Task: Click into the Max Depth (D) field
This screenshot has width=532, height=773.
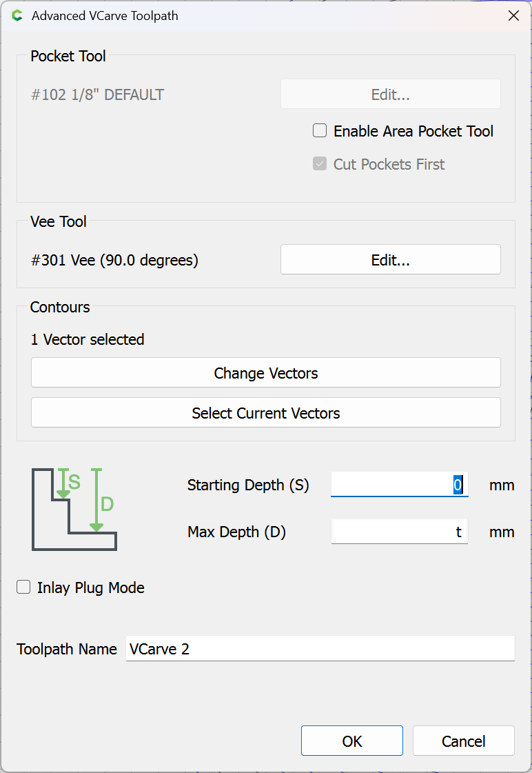Action: [x=399, y=532]
